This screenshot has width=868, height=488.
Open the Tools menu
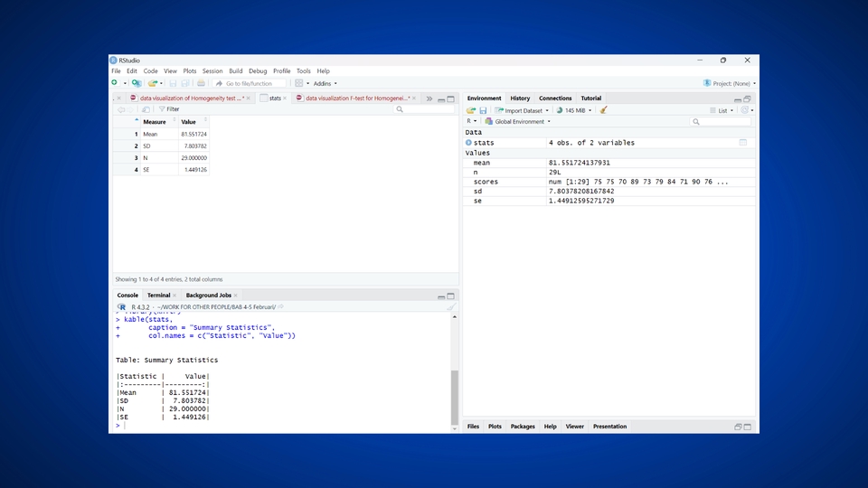pyautogui.click(x=304, y=70)
